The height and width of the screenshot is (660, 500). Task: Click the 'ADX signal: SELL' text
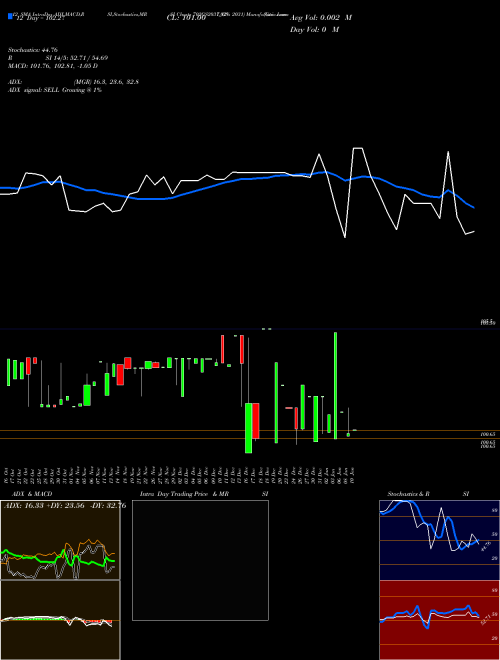point(34,90)
